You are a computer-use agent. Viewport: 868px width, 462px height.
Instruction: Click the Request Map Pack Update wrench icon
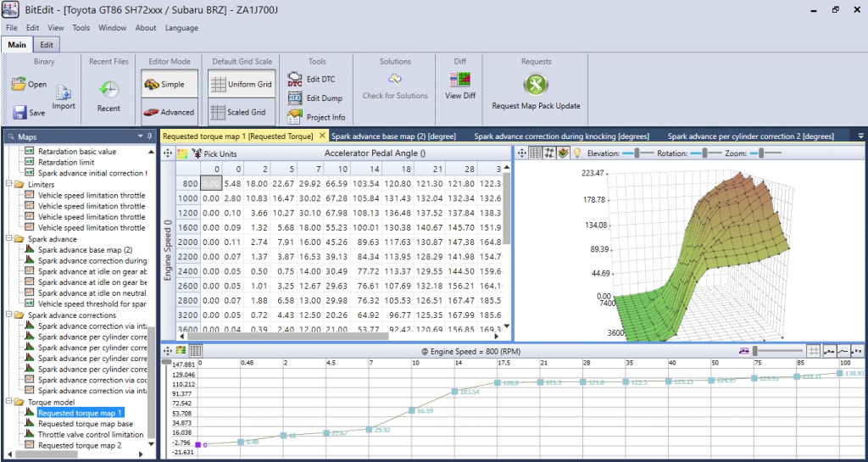pyautogui.click(x=536, y=86)
